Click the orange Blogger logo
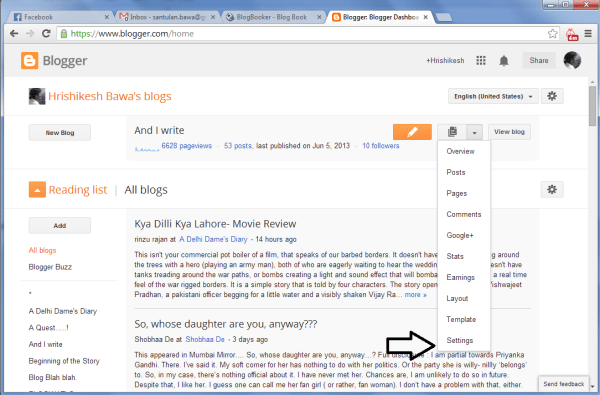 click(x=29, y=60)
